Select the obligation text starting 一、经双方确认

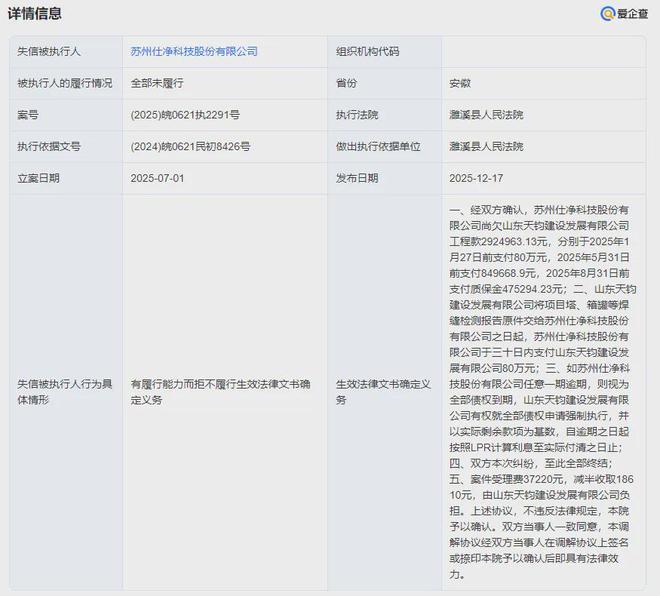[x=542, y=392]
